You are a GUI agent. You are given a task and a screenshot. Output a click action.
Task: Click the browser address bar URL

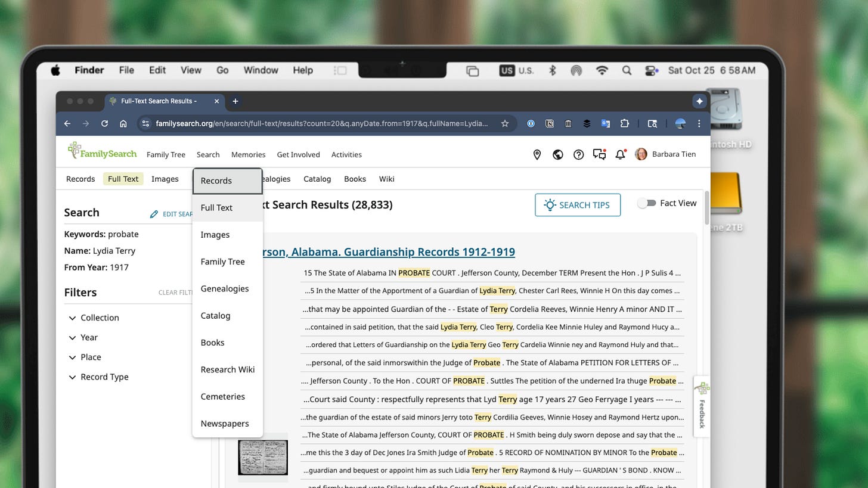(322, 123)
